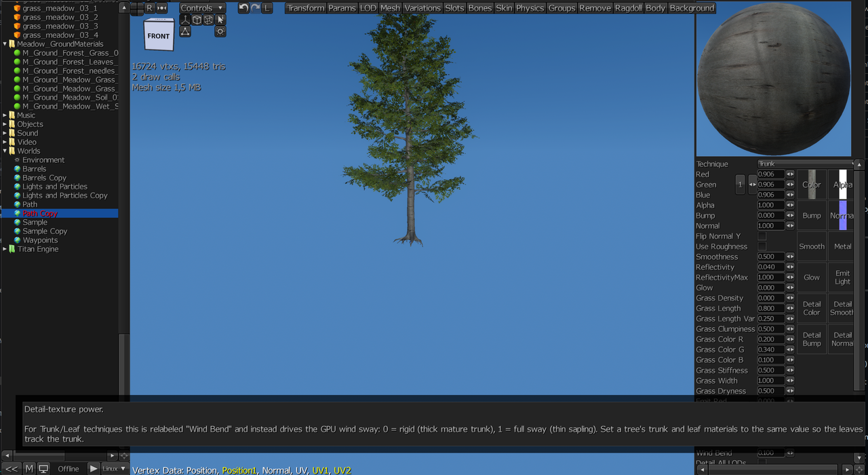Toggle the axis gizmo icon
868x475 pixels.
[185, 20]
